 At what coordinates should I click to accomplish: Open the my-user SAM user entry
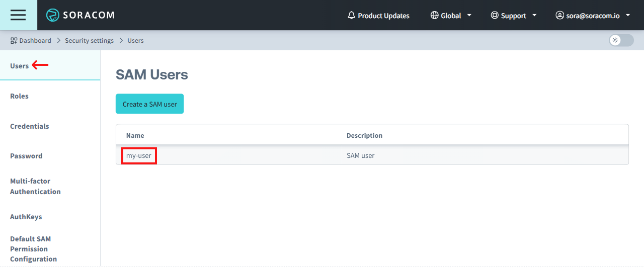pyautogui.click(x=139, y=156)
